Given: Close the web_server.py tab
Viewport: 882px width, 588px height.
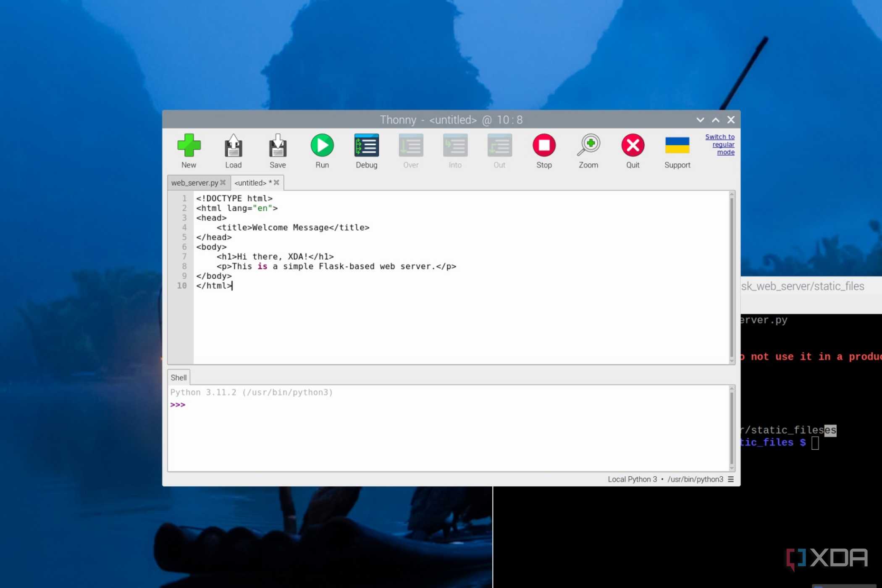Looking at the screenshot, I should (x=223, y=182).
